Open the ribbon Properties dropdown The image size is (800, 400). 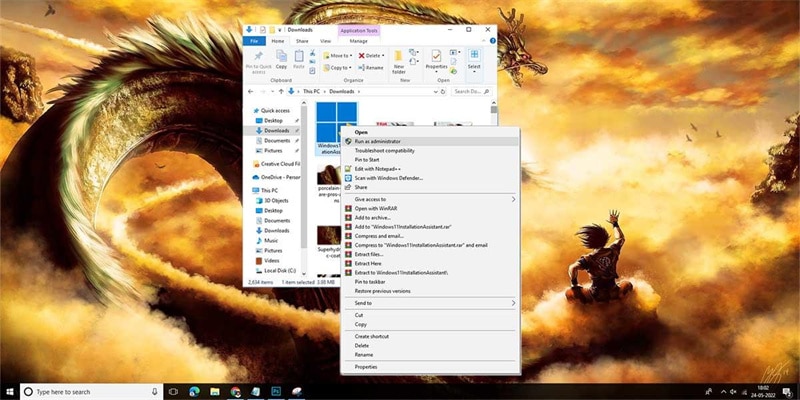[436, 61]
